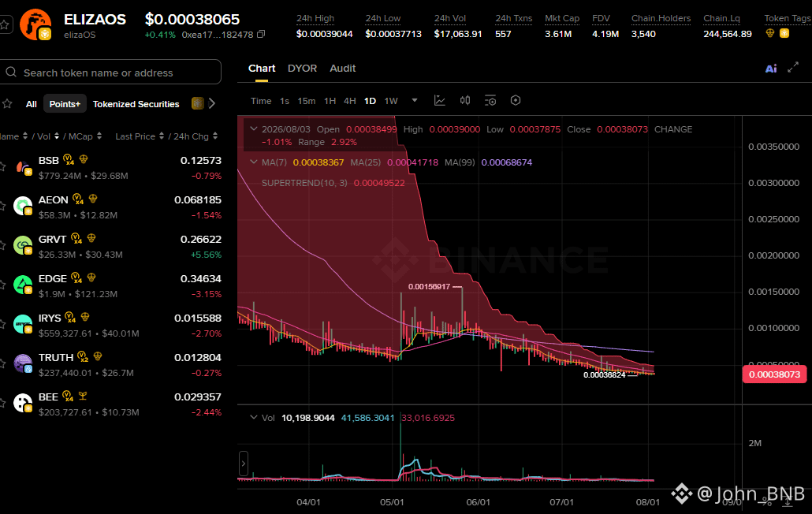This screenshot has width=812, height=514.
Task: Expand chart to fullscreen
Action: point(793,68)
